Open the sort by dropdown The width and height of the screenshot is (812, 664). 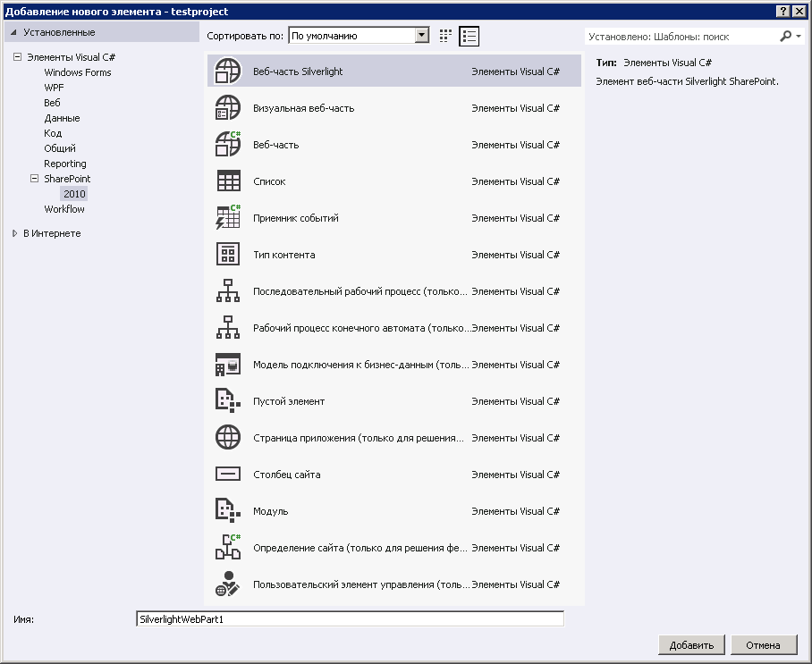pos(422,36)
